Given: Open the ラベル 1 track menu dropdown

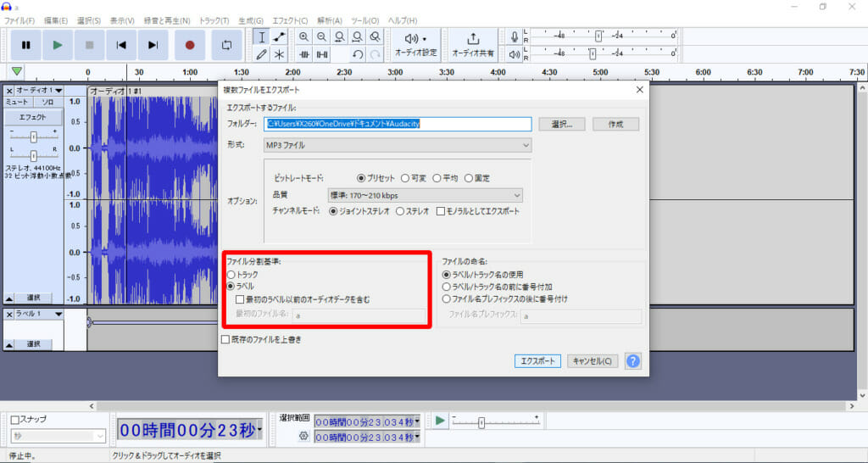Looking at the screenshot, I should point(58,314).
